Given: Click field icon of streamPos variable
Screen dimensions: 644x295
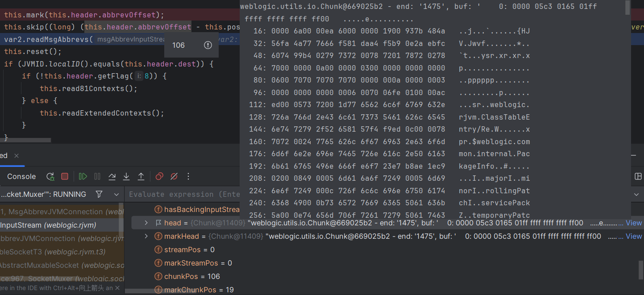Looking at the screenshot, I should [x=158, y=249].
